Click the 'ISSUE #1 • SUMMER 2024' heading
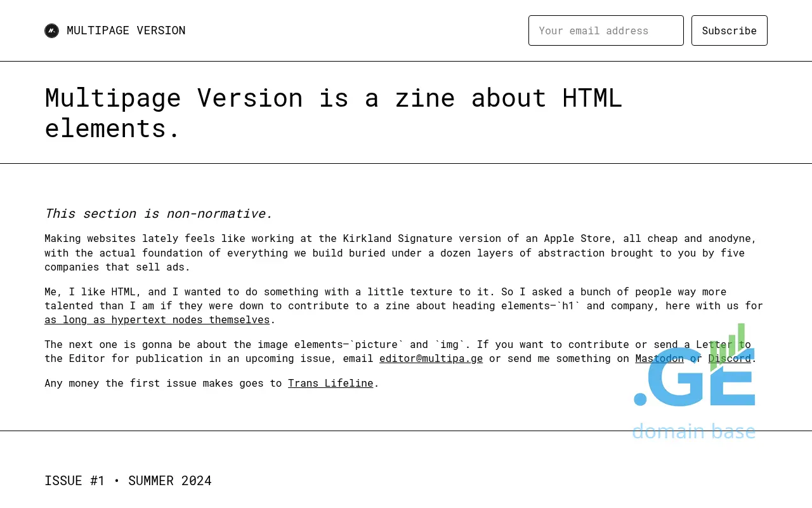The height and width of the screenshot is (508, 812). (128, 481)
